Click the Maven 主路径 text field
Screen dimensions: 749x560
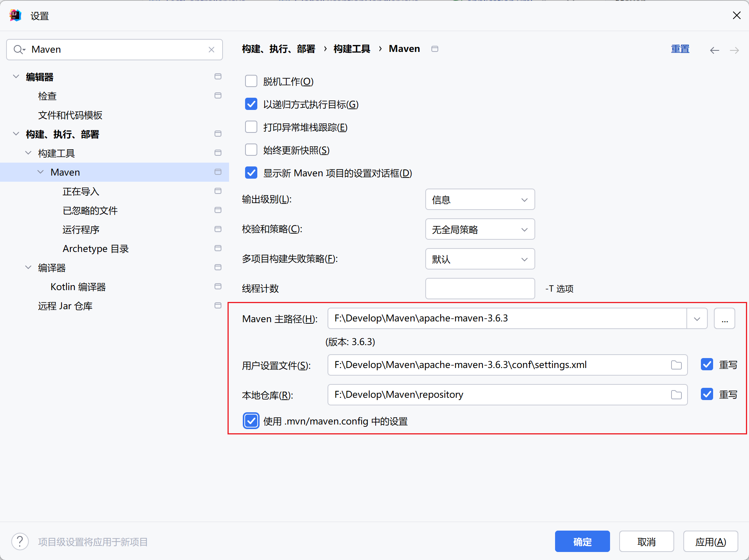click(507, 318)
